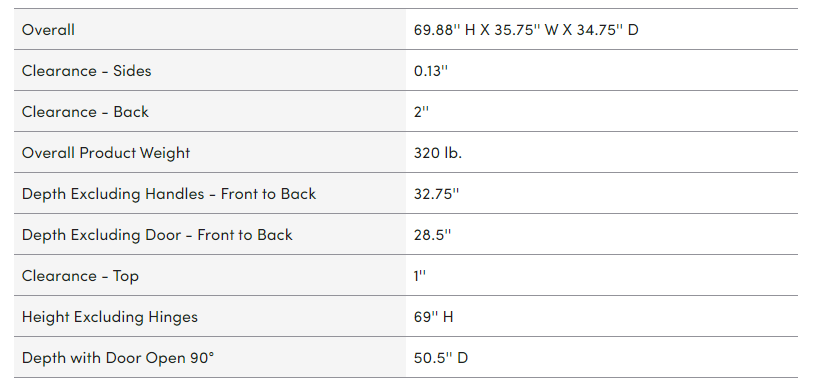Click the Clearance - Back label
The image size is (833, 386).
coord(85,111)
